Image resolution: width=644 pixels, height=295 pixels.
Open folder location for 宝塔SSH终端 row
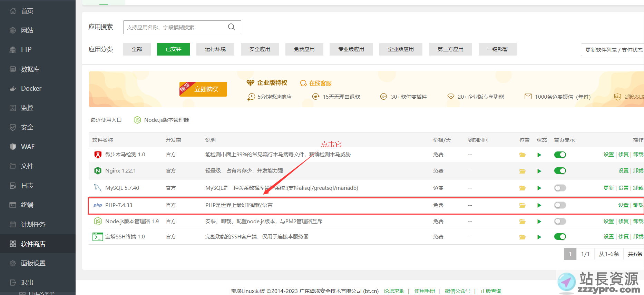point(523,237)
